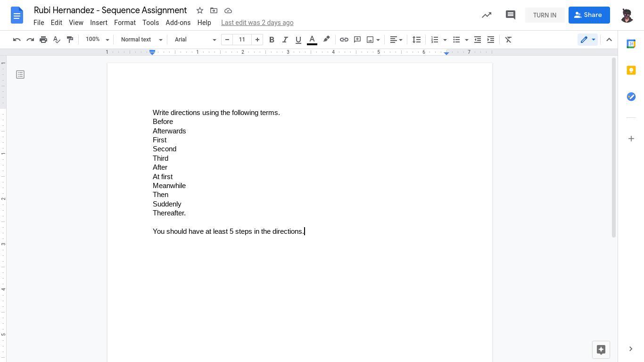Open the text color picker

click(x=312, y=40)
